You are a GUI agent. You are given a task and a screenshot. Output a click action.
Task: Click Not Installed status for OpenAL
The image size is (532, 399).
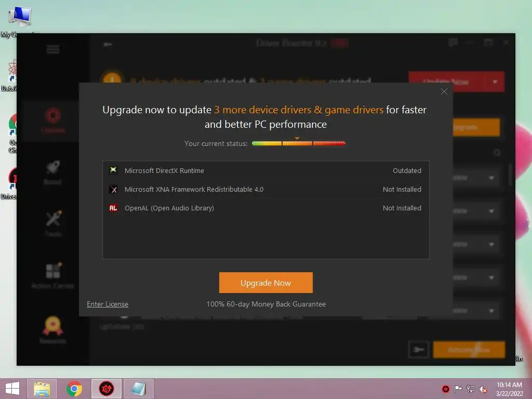pyautogui.click(x=402, y=208)
